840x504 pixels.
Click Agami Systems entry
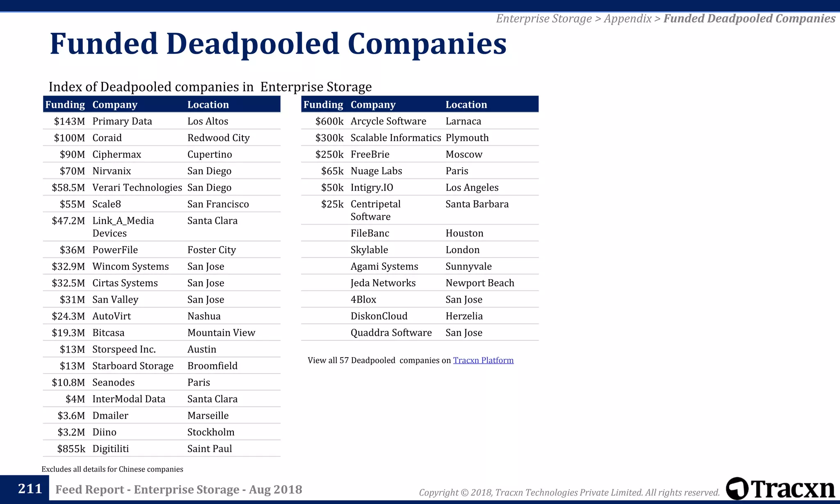pyautogui.click(x=384, y=267)
